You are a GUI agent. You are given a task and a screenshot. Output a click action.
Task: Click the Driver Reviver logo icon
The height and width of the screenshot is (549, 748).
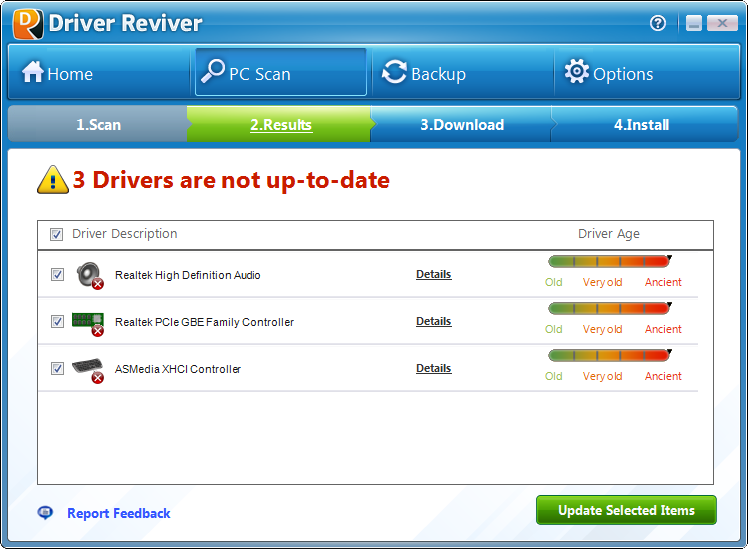pos(26,23)
